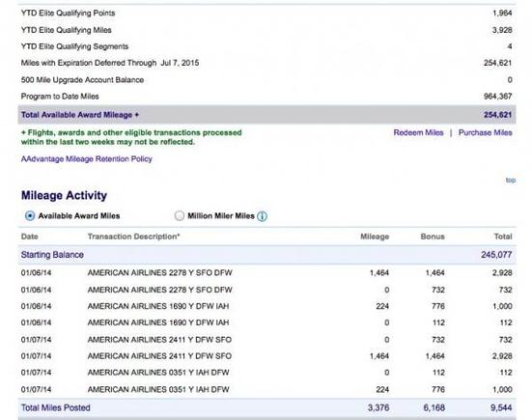Click the Elite Qualifying Points value 1,964

[x=502, y=14]
